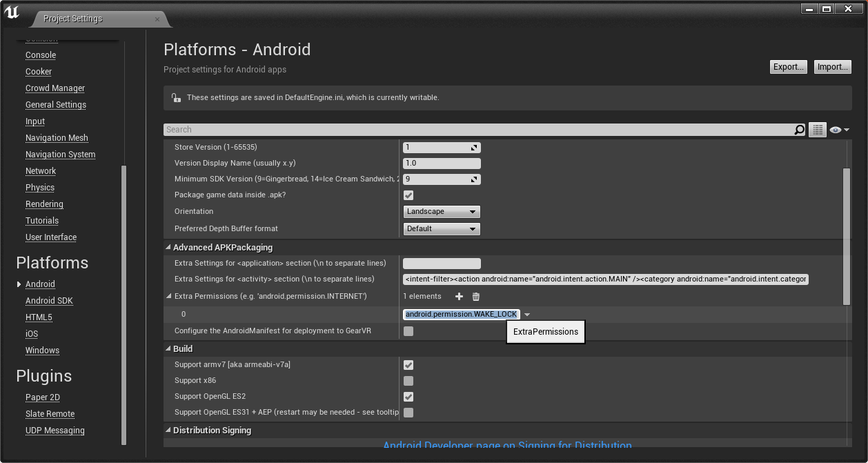Open Cooker settings in sidebar
The image size is (868, 463).
tap(39, 72)
